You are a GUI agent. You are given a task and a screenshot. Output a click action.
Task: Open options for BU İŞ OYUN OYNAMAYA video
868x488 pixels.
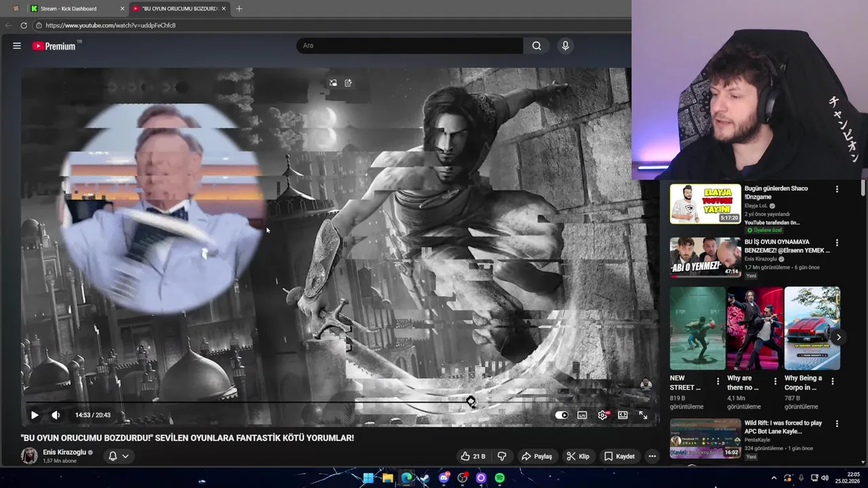(x=837, y=243)
